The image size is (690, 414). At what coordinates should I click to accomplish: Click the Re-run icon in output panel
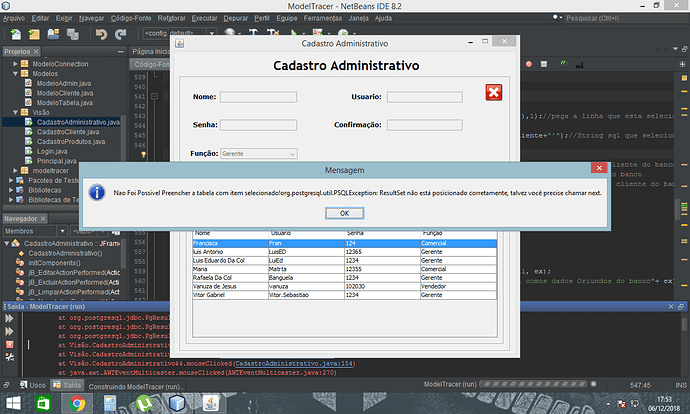click(x=9, y=318)
